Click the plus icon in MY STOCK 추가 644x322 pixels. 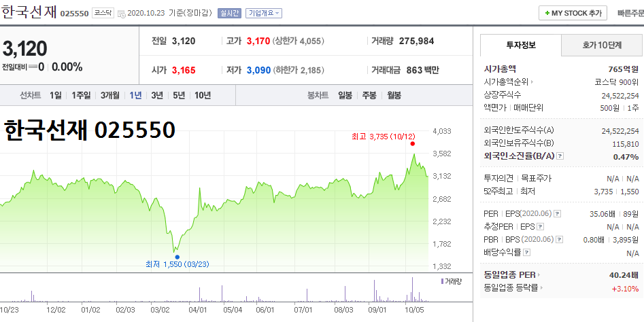[547, 13]
